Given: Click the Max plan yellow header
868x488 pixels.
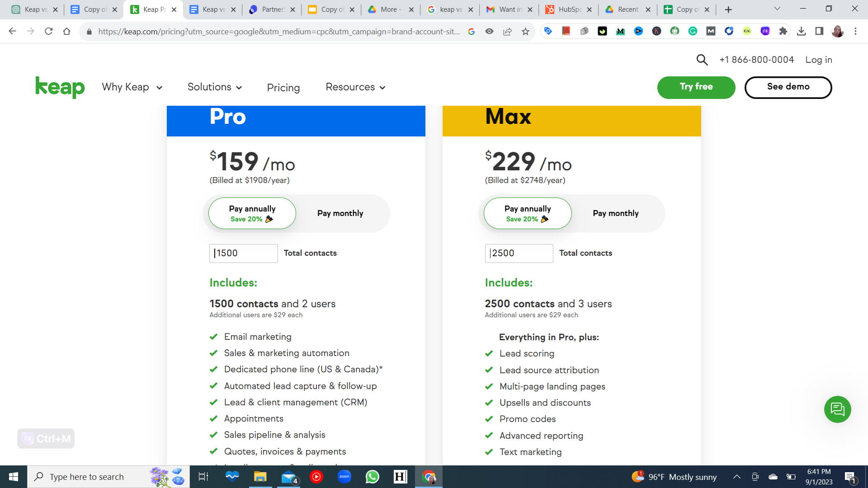Looking at the screenshot, I should coord(571,121).
